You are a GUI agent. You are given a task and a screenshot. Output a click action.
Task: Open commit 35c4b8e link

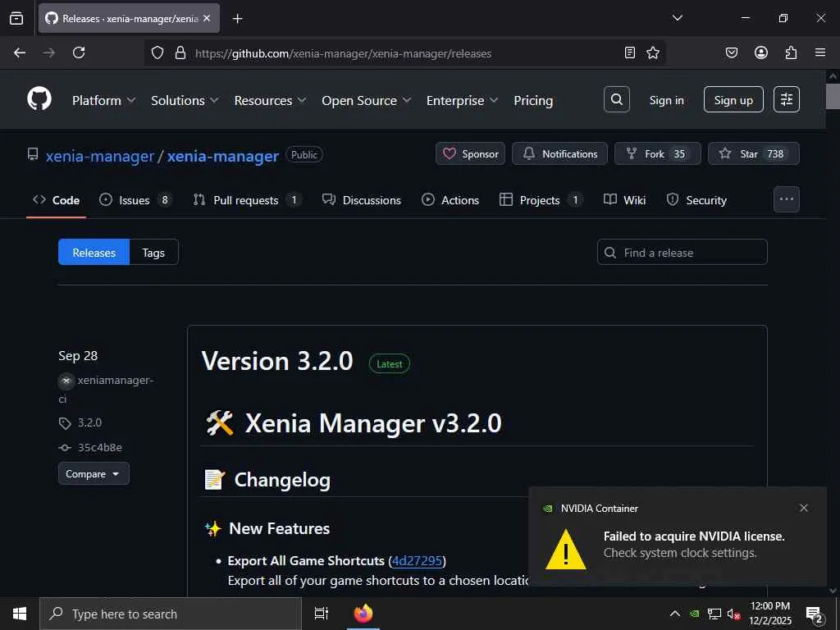[x=99, y=447]
